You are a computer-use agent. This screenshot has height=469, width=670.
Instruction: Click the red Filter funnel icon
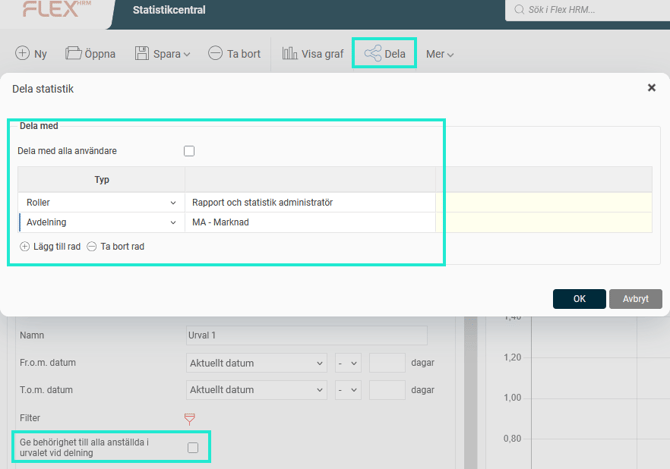click(x=190, y=418)
